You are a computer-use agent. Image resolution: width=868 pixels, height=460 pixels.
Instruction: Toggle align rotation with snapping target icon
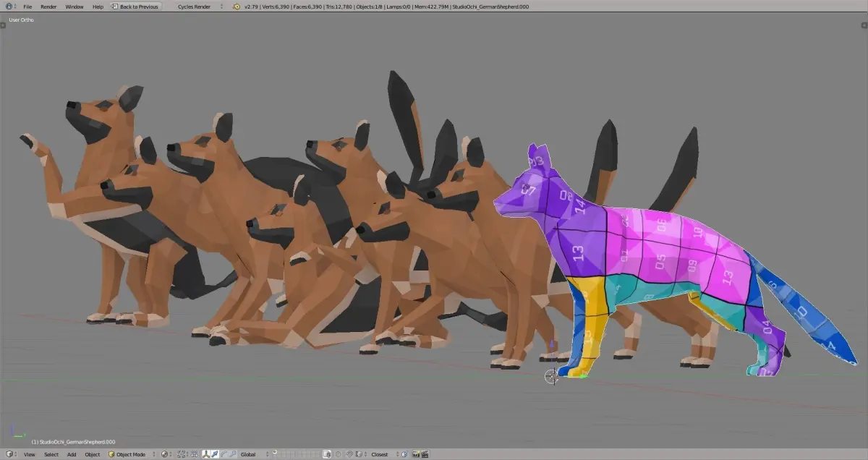[405, 454]
